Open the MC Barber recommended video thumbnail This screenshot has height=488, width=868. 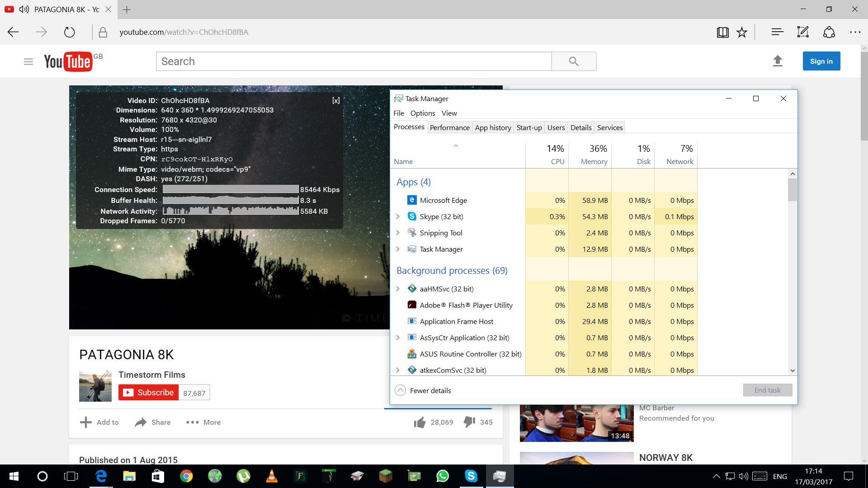click(577, 423)
